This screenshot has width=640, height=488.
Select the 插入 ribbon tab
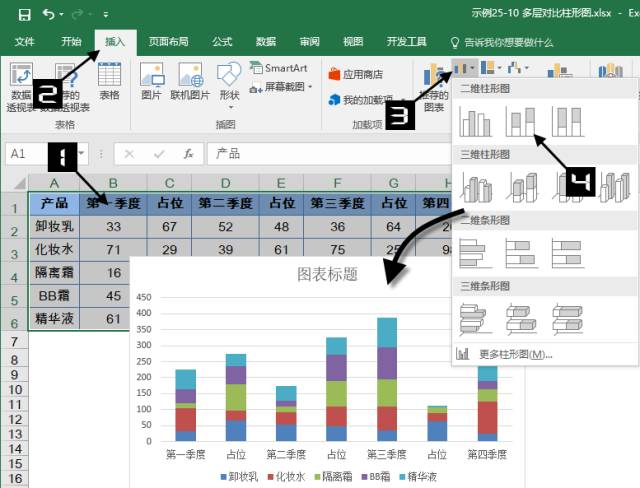click(x=115, y=42)
